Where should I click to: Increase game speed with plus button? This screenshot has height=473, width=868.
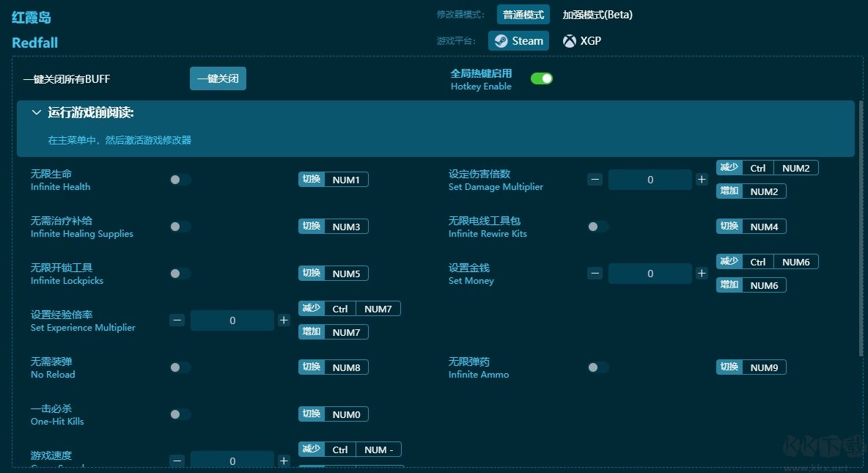[284, 461]
